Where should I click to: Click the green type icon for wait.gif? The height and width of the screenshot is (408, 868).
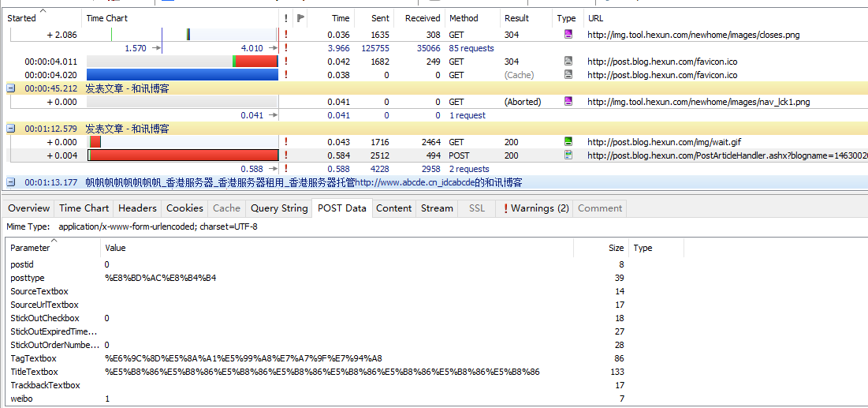[568, 142]
